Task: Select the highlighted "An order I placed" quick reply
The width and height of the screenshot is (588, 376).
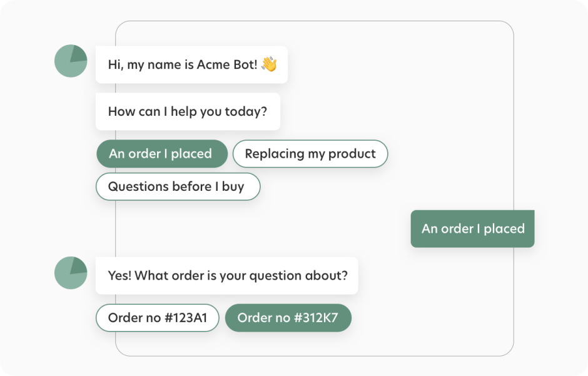Action: (x=161, y=154)
